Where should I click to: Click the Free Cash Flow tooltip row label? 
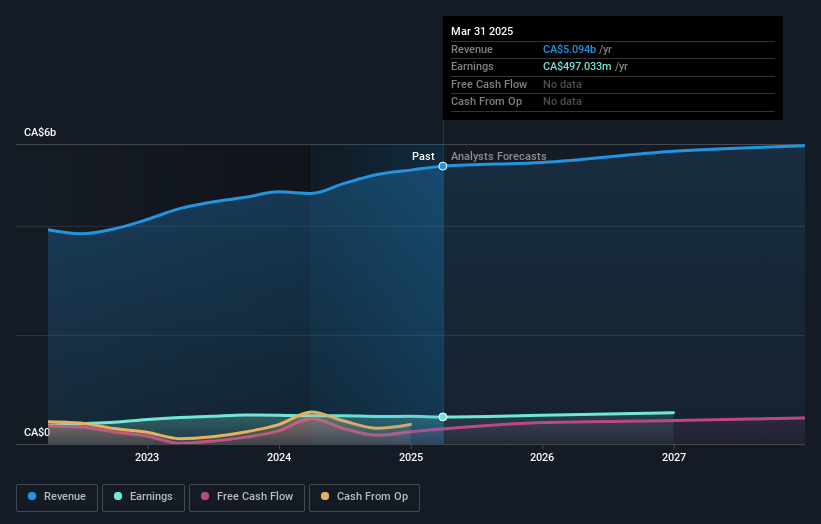[489, 84]
